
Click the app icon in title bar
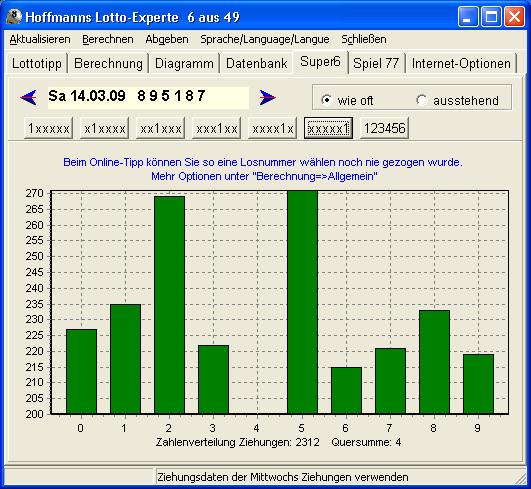pyautogui.click(x=14, y=17)
